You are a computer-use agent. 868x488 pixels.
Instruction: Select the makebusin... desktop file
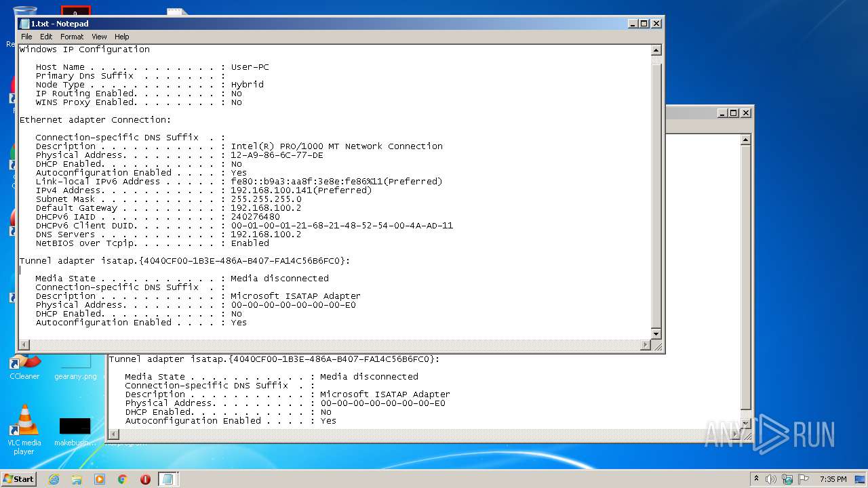(x=75, y=432)
